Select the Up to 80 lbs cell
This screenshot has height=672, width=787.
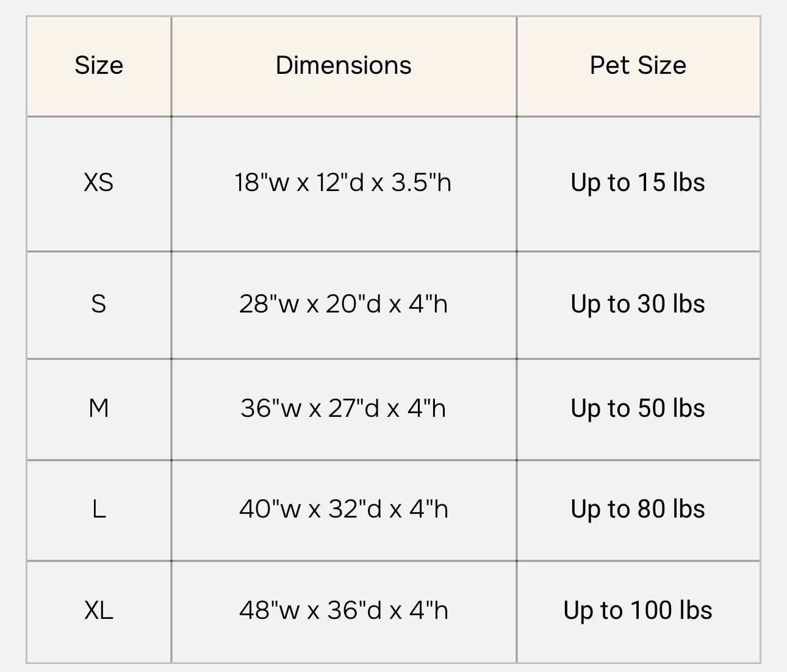click(638, 509)
